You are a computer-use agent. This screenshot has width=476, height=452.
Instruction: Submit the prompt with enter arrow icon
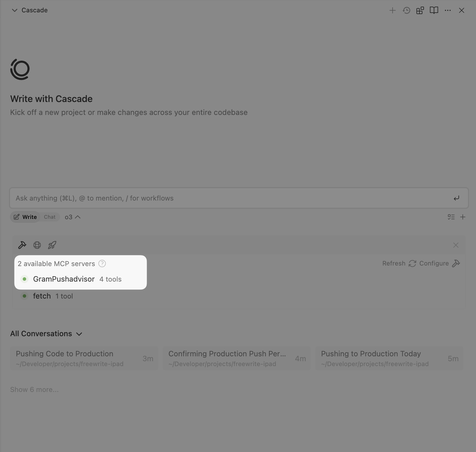(x=456, y=198)
